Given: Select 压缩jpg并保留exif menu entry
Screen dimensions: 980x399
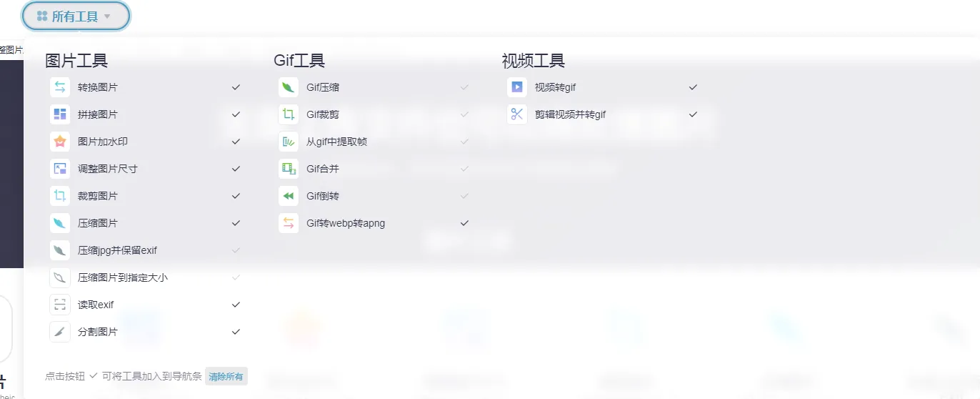Looking at the screenshot, I should pos(117,250).
